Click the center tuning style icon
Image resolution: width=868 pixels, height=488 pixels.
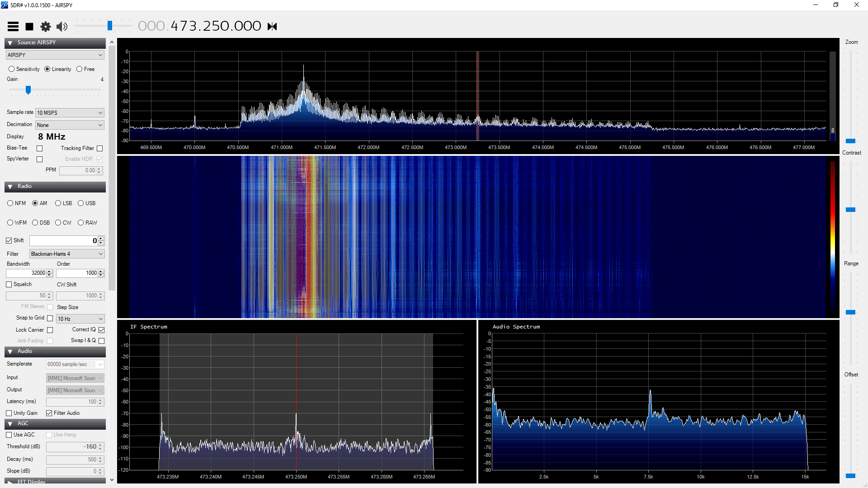[x=272, y=27]
